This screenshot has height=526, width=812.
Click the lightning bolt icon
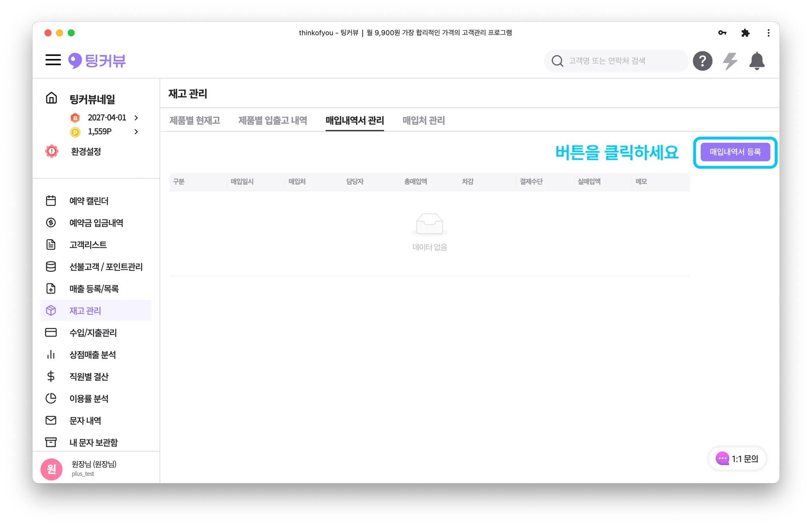[x=730, y=61]
